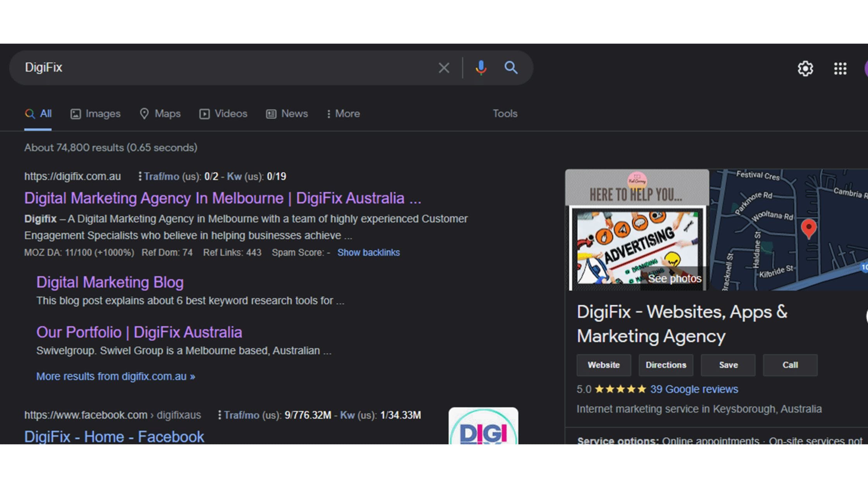
Task: Click the search magnifier icon
Action: (x=511, y=68)
